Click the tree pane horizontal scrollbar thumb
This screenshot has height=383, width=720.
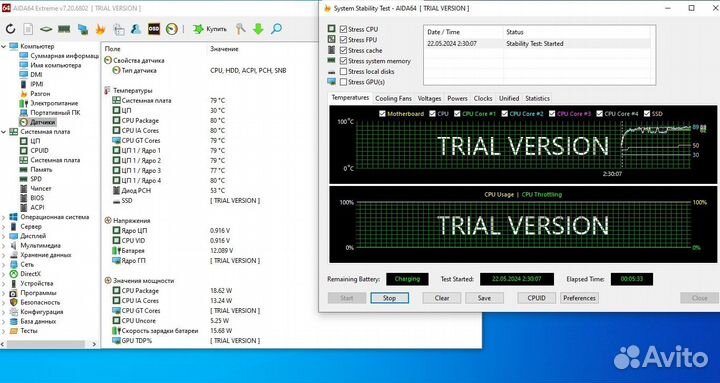[45, 344]
